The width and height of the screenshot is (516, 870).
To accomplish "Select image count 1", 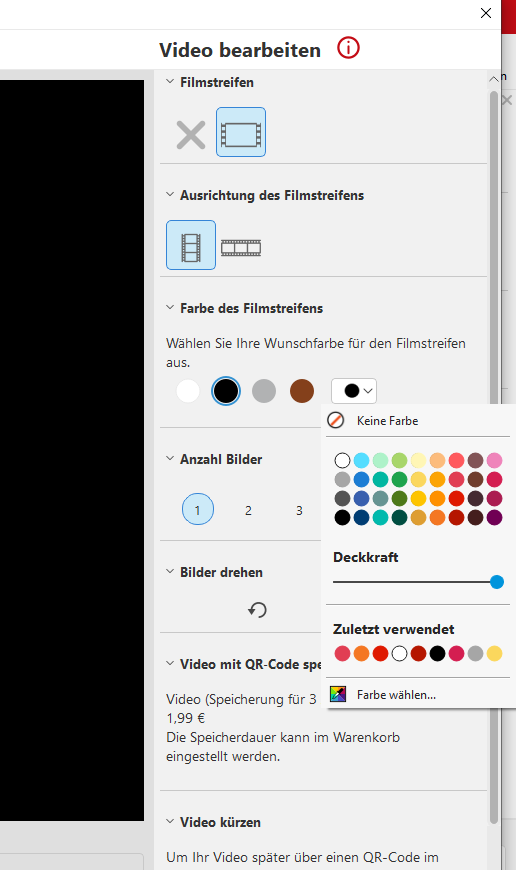I will 198,509.
